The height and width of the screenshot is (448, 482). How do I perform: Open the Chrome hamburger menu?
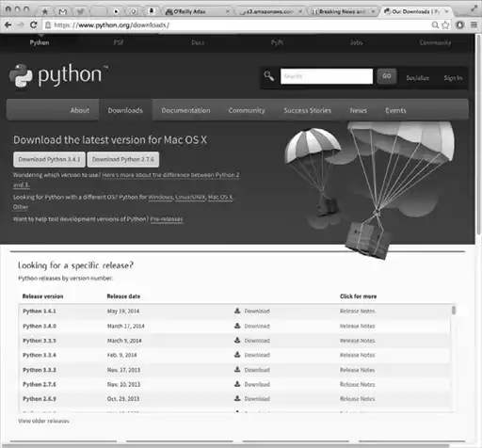[474, 24]
